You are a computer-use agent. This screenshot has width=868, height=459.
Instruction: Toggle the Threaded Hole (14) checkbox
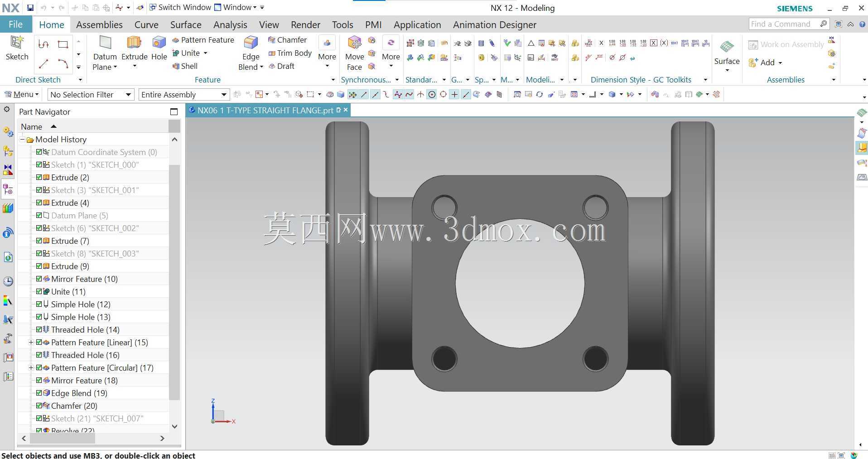tap(39, 329)
